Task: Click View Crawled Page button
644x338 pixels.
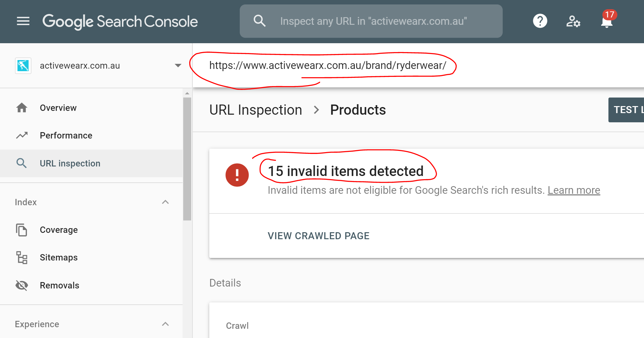Action: click(319, 236)
